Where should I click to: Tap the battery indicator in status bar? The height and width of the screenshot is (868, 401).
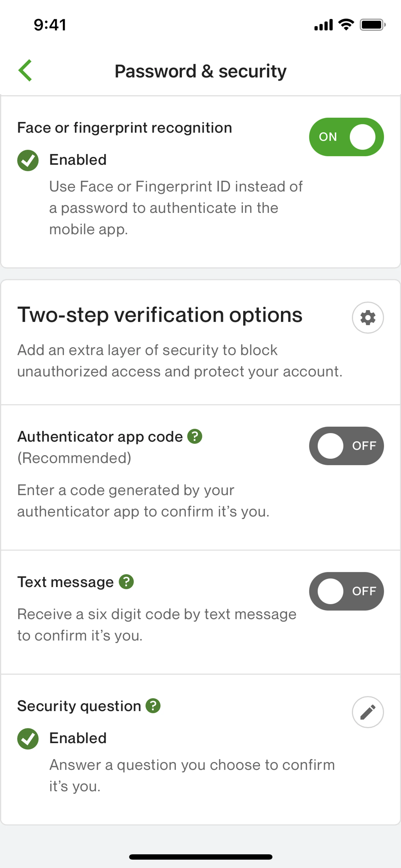coord(372,25)
